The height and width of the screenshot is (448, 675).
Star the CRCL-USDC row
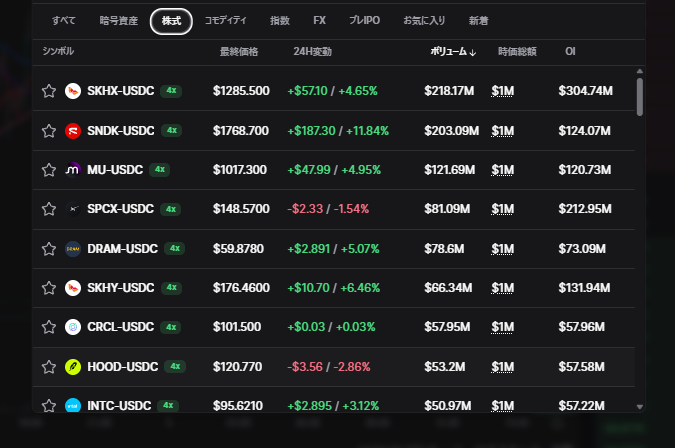[x=49, y=327]
